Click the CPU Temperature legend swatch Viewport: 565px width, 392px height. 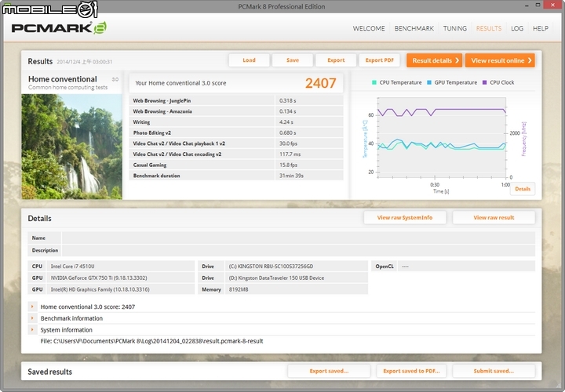click(374, 82)
